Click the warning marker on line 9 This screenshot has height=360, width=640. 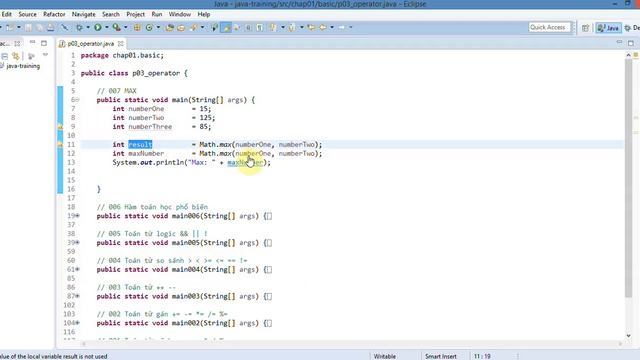coord(60,127)
